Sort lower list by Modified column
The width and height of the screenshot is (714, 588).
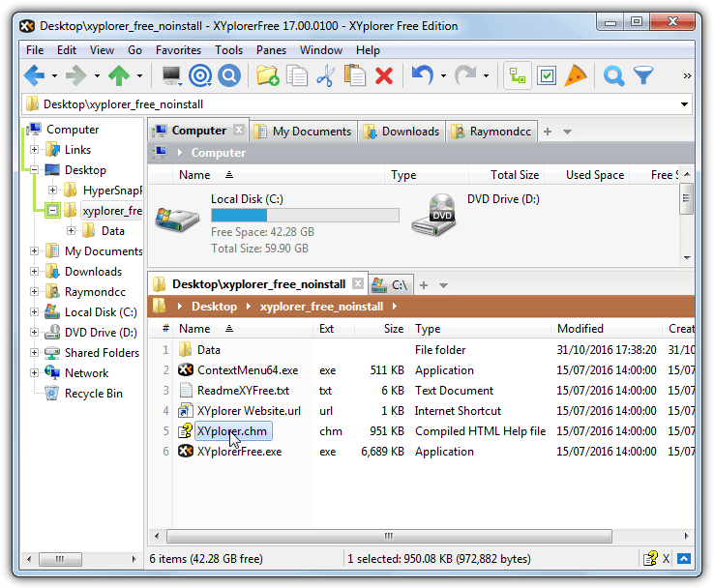click(606, 329)
